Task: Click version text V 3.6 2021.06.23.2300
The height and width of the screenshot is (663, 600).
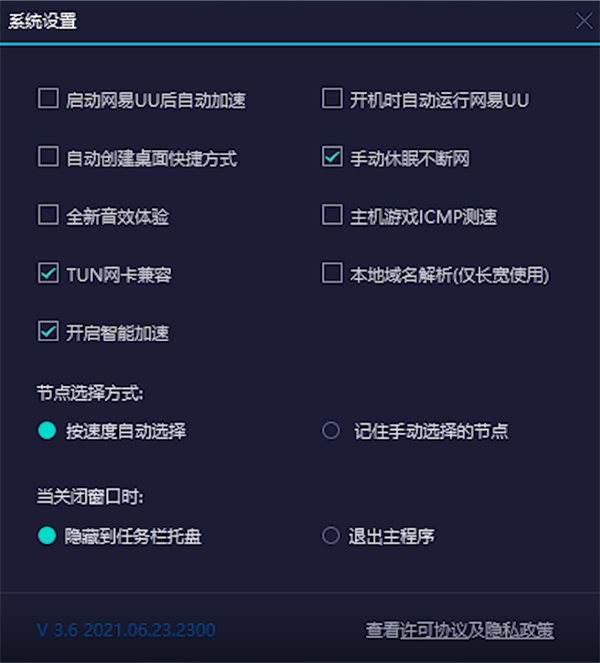Action: pos(126,630)
